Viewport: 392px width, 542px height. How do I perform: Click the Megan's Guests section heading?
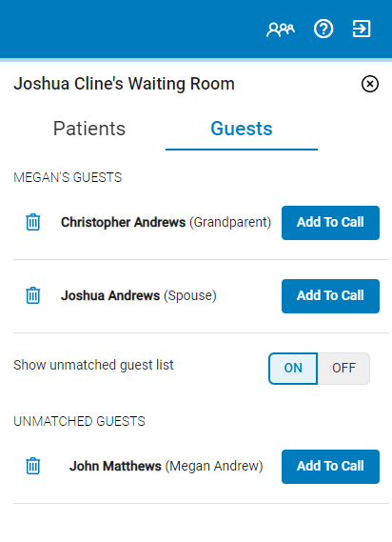coord(68,177)
